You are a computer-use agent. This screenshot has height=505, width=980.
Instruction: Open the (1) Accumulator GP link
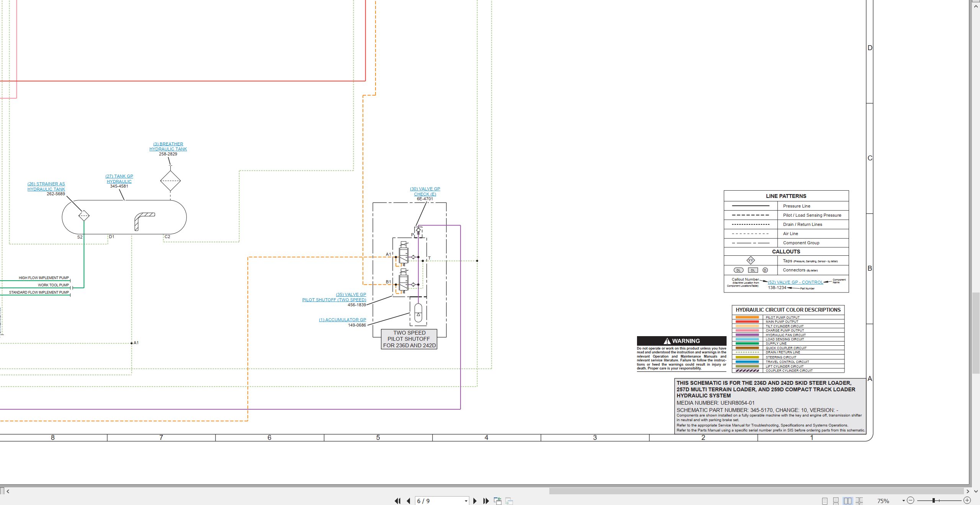[x=343, y=320]
